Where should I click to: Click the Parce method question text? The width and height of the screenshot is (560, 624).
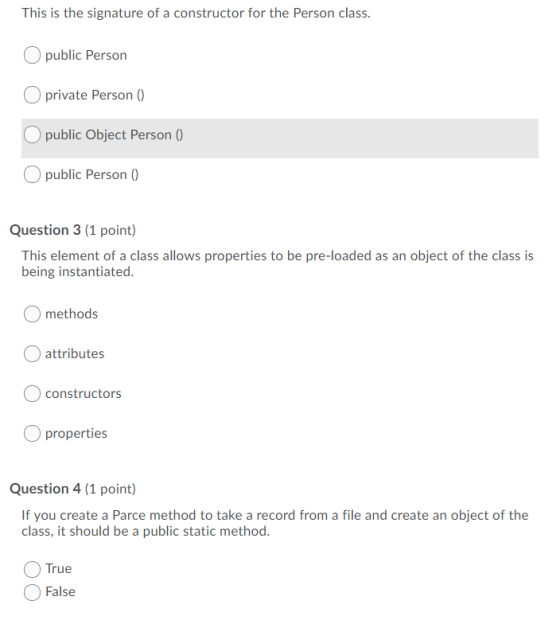point(275,523)
